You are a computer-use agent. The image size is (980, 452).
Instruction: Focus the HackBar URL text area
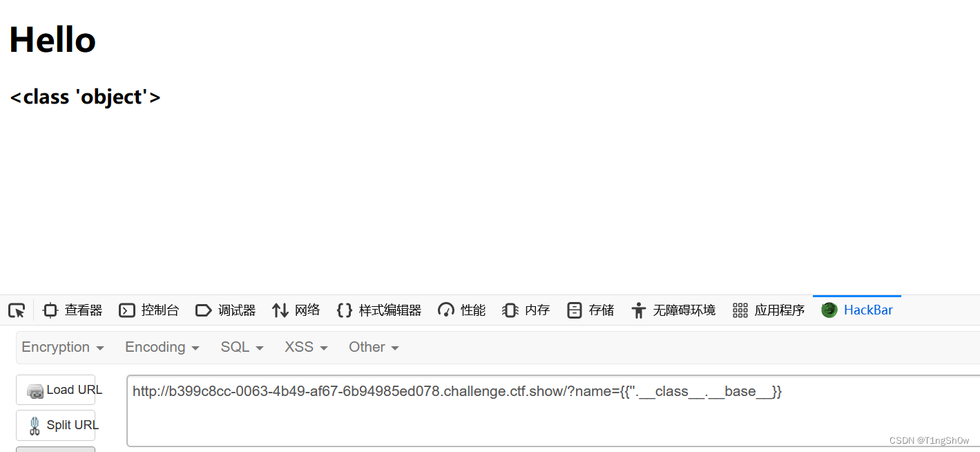tap(553, 411)
